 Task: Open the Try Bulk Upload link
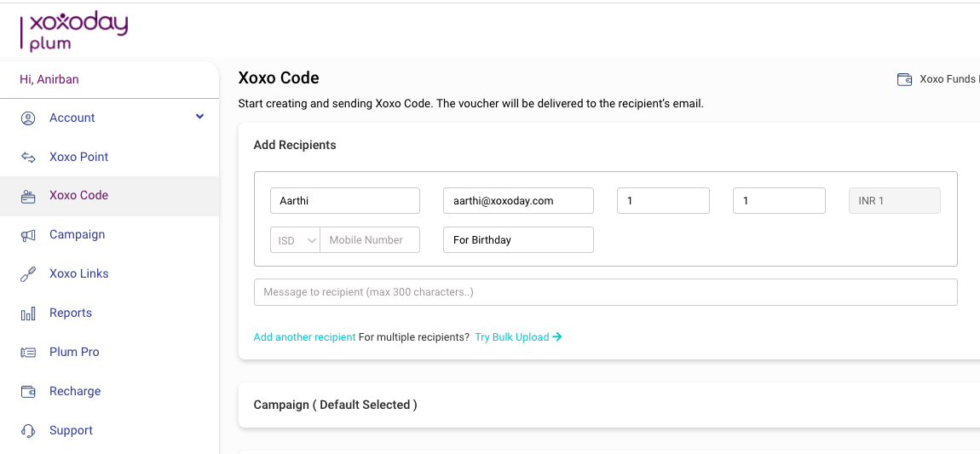[x=518, y=337]
